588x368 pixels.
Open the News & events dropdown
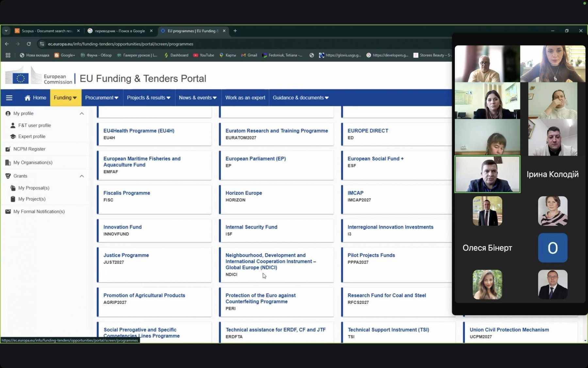point(198,98)
